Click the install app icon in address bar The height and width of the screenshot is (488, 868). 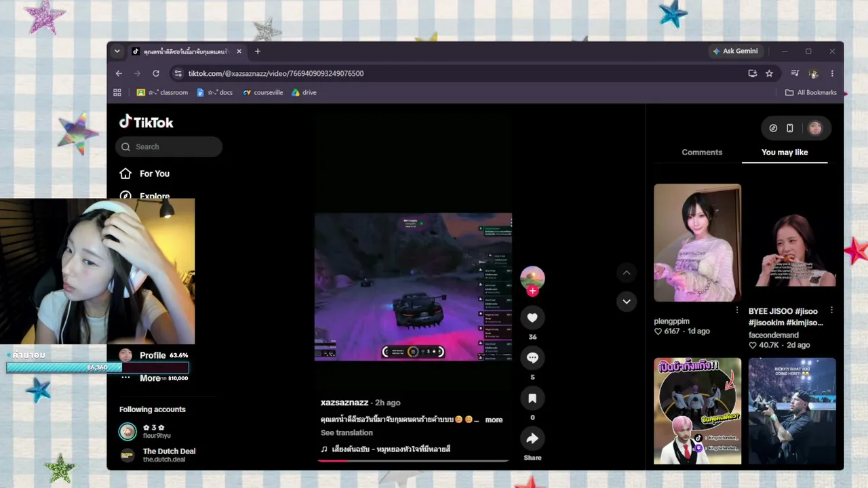(753, 73)
